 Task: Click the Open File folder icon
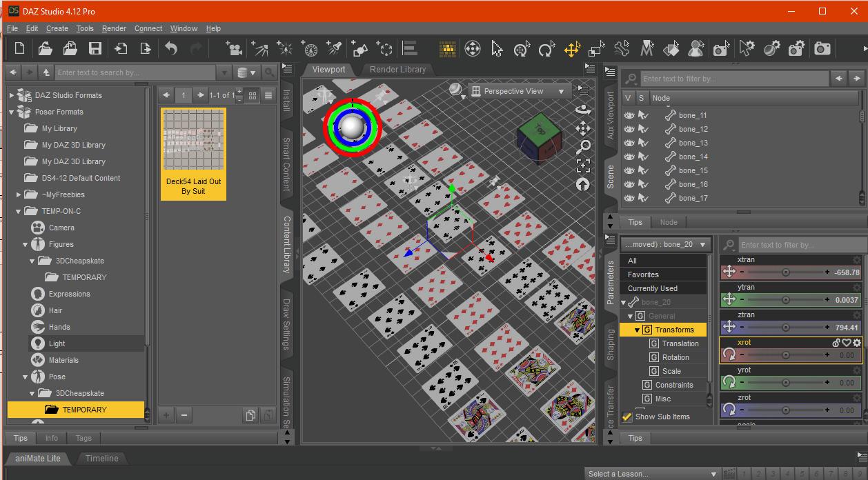point(45,48)
